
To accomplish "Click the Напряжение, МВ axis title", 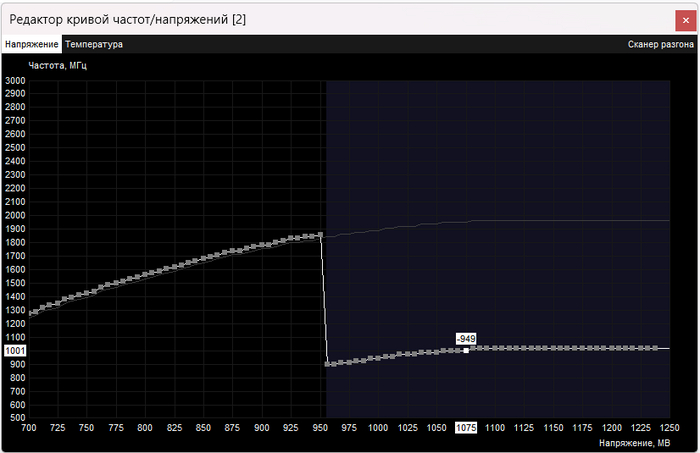I will click(x=634, y=443).
